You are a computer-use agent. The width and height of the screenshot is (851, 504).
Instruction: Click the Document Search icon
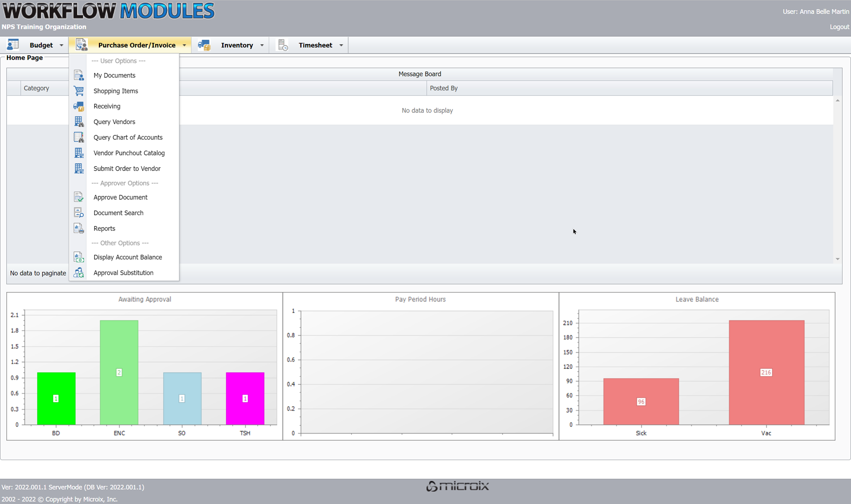pyautogui.click(x=78, y=213)
